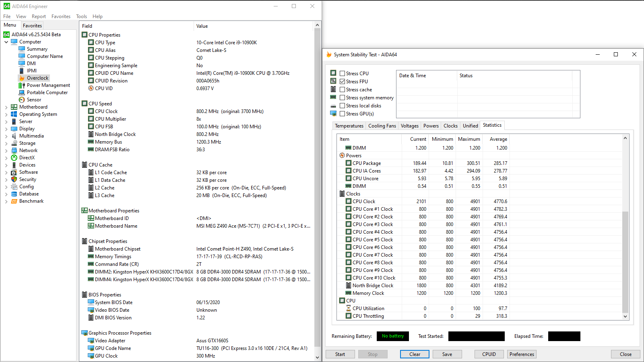Enable the Stress GPU(s) checkbox
Screen dimensions: 644x362
click(342, 114)
